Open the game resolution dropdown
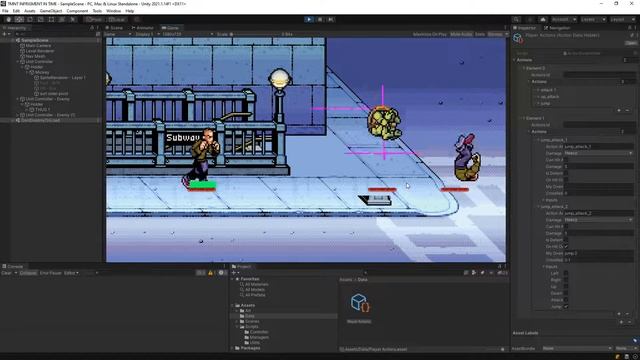The image size is (640, 360). point(187,34)
